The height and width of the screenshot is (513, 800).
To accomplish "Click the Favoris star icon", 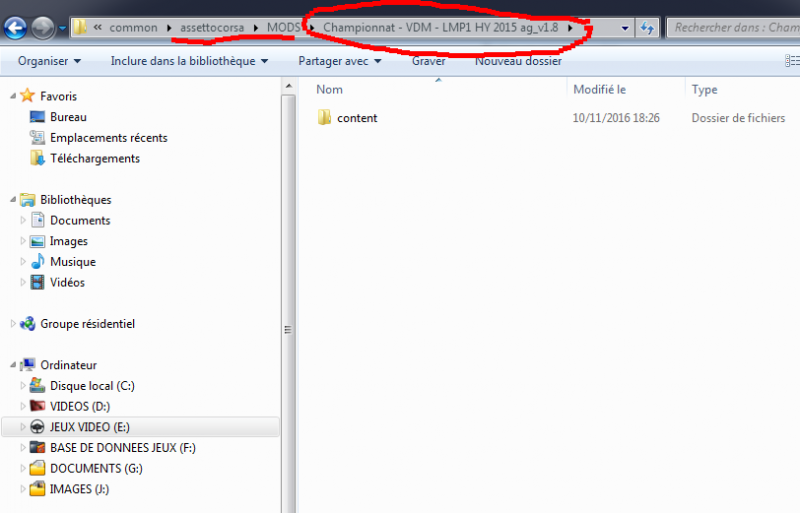I will click(x=28, y=95).
